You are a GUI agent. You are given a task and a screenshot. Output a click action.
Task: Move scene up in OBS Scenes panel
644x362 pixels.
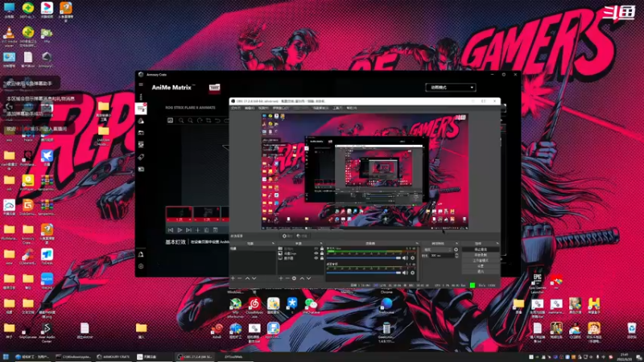(247, 278)
